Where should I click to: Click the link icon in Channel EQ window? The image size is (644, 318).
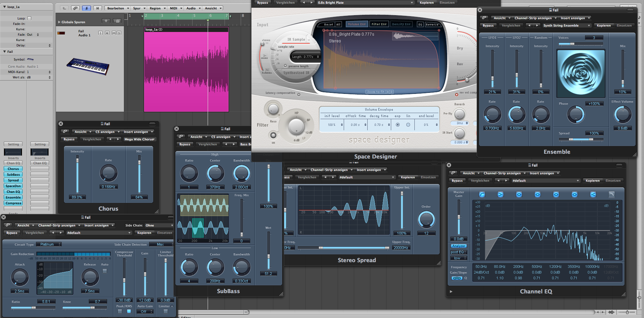point(453,173)
